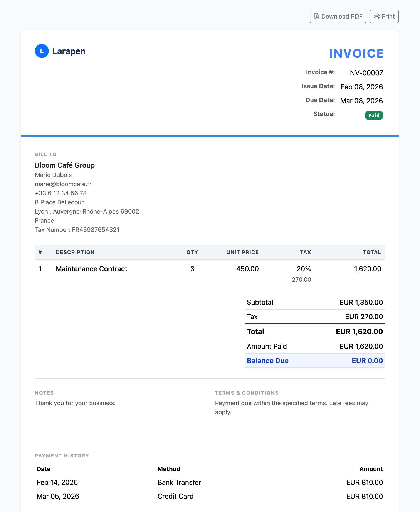Select invoice number INV-00007

tap(365, 73)
